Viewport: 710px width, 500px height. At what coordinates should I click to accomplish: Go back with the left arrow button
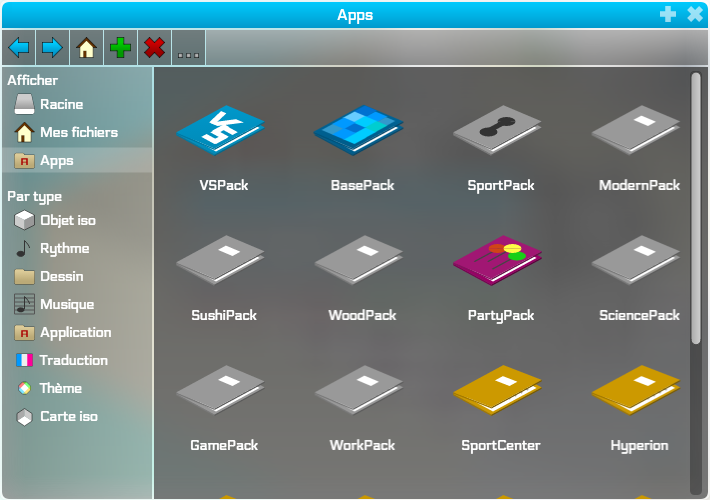19,48
